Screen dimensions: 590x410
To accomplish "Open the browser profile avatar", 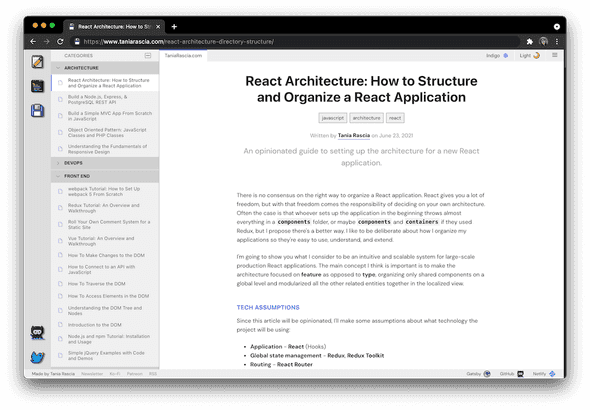I will pyautogui.click(x=543, y=41).
